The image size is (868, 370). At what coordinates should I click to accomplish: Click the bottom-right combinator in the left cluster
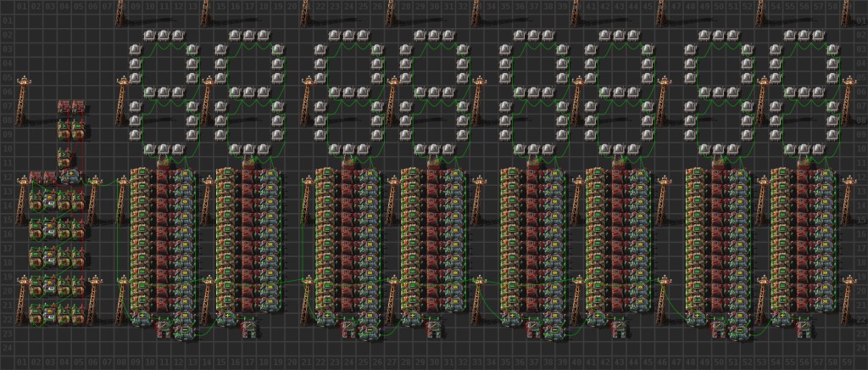[78, 316]
